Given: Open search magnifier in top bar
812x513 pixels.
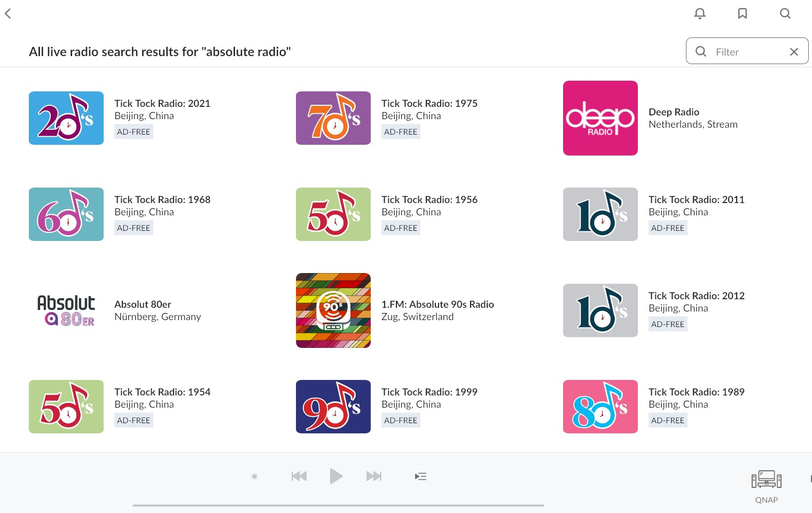Looking at the screenshot, I should [785, 13].
